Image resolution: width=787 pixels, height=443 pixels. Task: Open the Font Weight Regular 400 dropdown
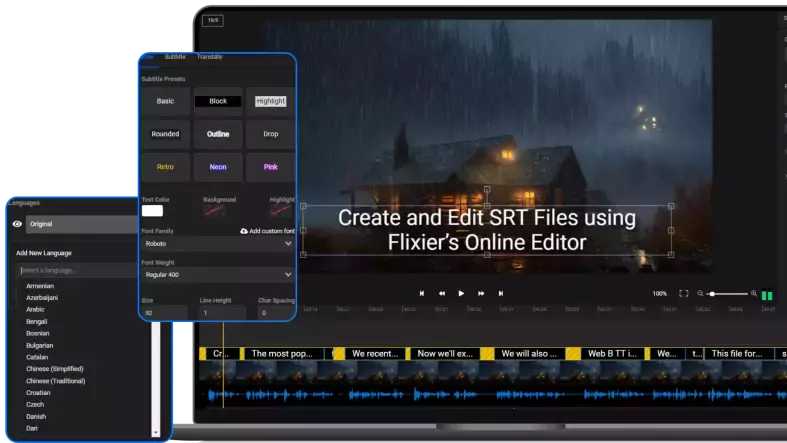pyautogui.click(x=217, y=274)
